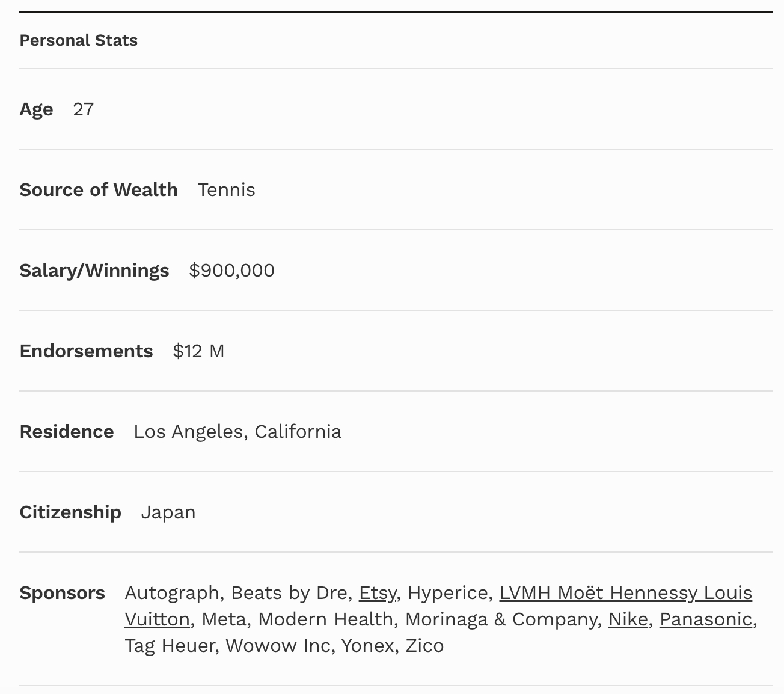Click the Los Angeles, California text
784x694 pixels.
click(237, 432)
